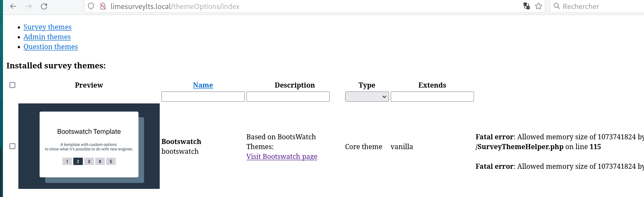This screenshot has height=197, width=644.
Task: Bookmark this page with star icon
Action: click(x=539, y=6)
